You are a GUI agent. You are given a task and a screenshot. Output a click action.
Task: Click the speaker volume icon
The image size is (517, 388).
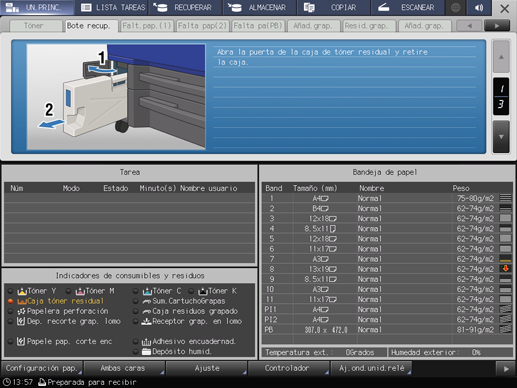tap(479, 7)
